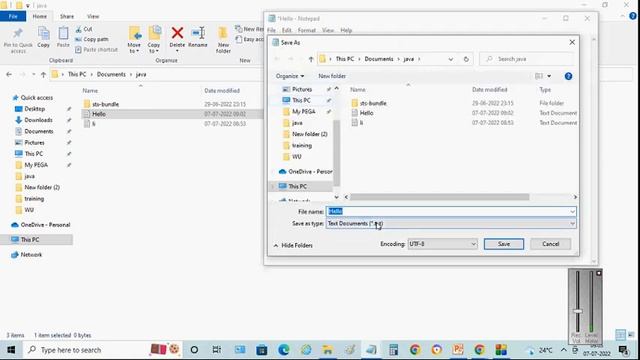Select Downloads in Explorer Quick access
Viewport: 640px width, 360px height.
(38, 120)
